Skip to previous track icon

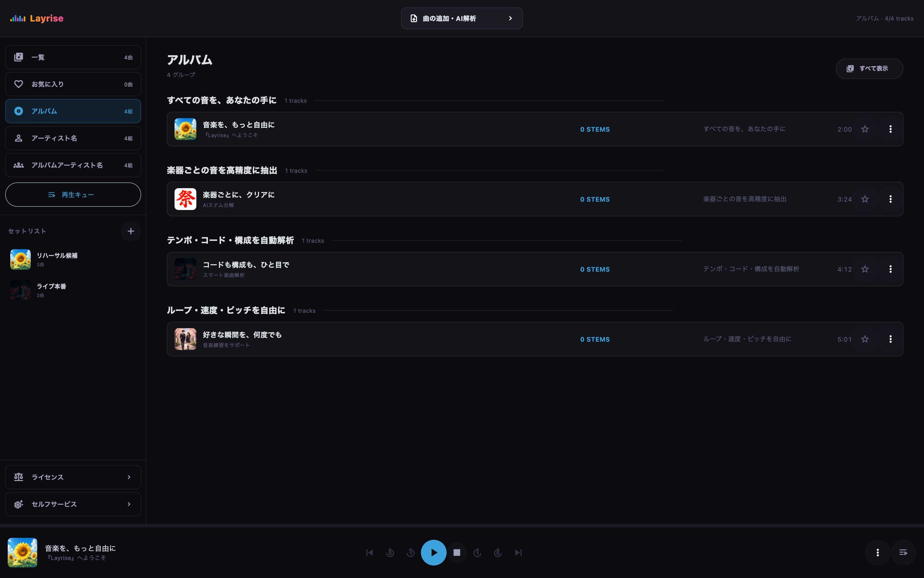click(369, 552)
